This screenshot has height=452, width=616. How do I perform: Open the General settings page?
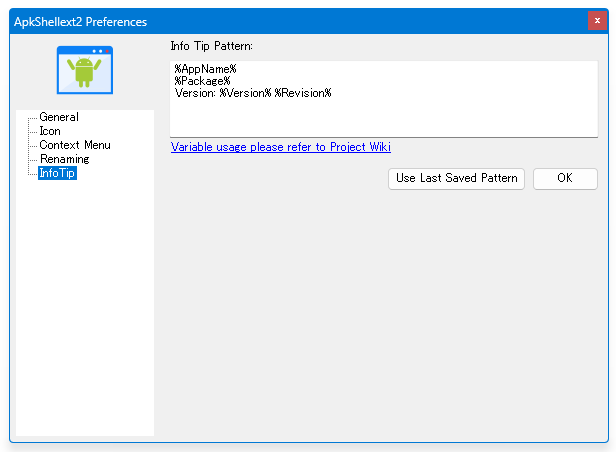coord(59,117)
